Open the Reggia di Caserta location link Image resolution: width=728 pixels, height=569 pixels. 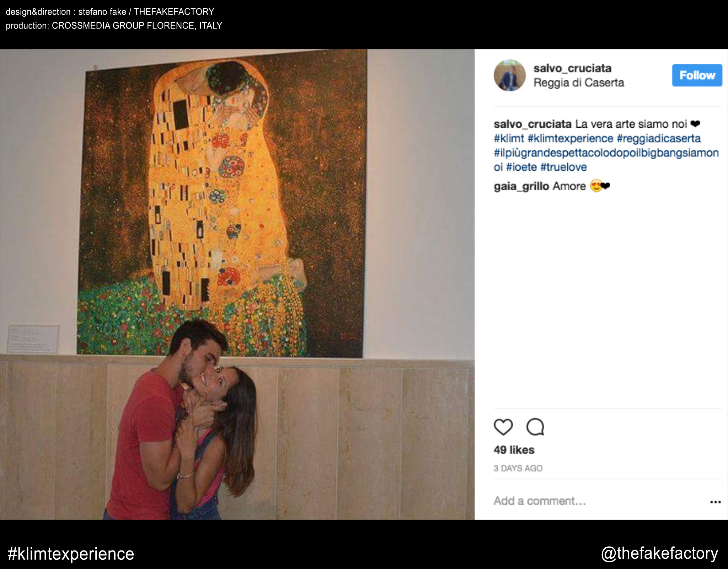pos(579,83)
